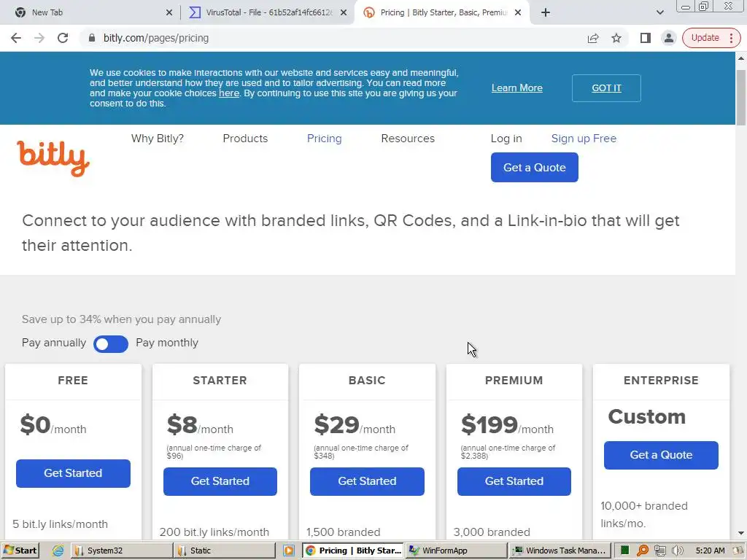747x560 pixels.
Task: Click the Log in link
Action: 506,139
